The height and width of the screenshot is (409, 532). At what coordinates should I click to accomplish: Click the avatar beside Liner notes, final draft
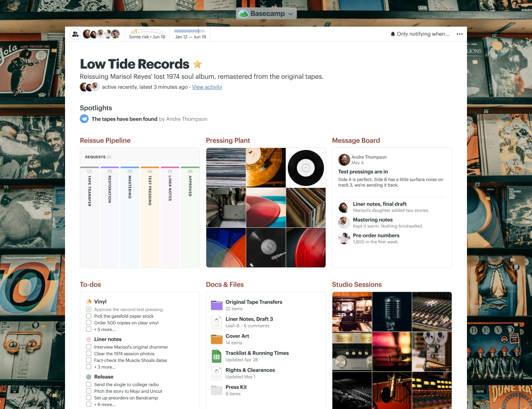click(344, 207)
